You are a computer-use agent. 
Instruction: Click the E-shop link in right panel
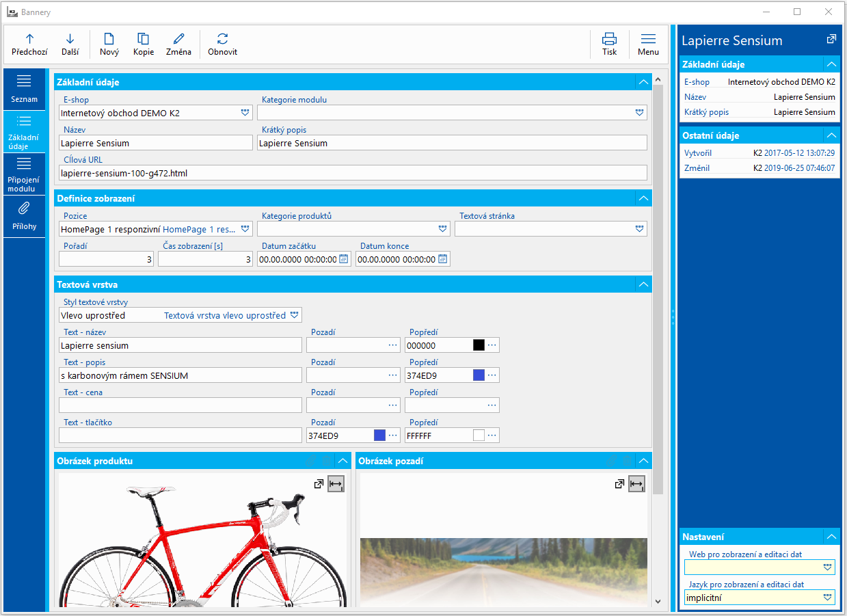coord(697,82)
